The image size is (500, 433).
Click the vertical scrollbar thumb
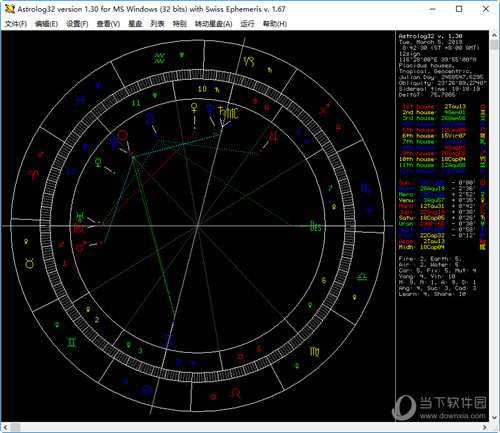494,45
